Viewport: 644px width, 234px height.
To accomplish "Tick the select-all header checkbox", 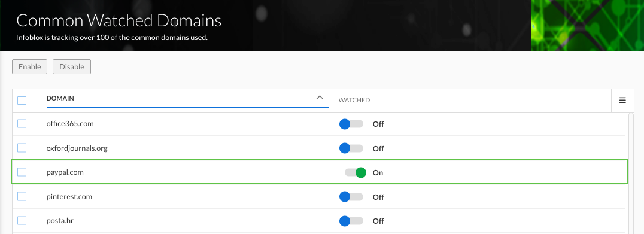I will tap(22, 100).
